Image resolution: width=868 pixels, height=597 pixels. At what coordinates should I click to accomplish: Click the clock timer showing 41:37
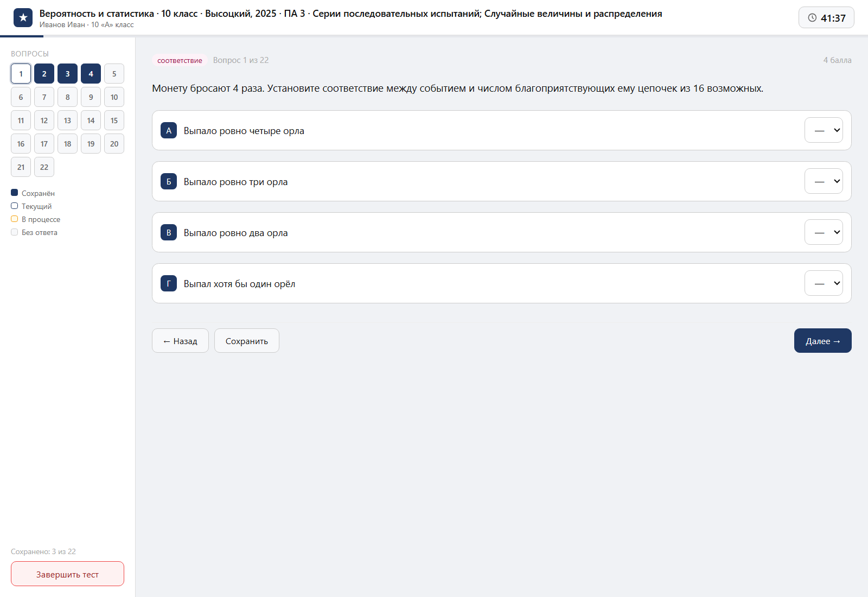point(826,18)
